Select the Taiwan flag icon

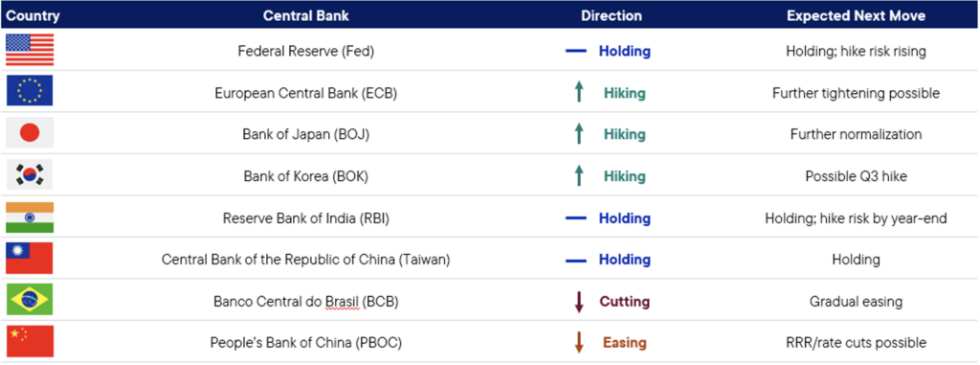click(30, 259)
